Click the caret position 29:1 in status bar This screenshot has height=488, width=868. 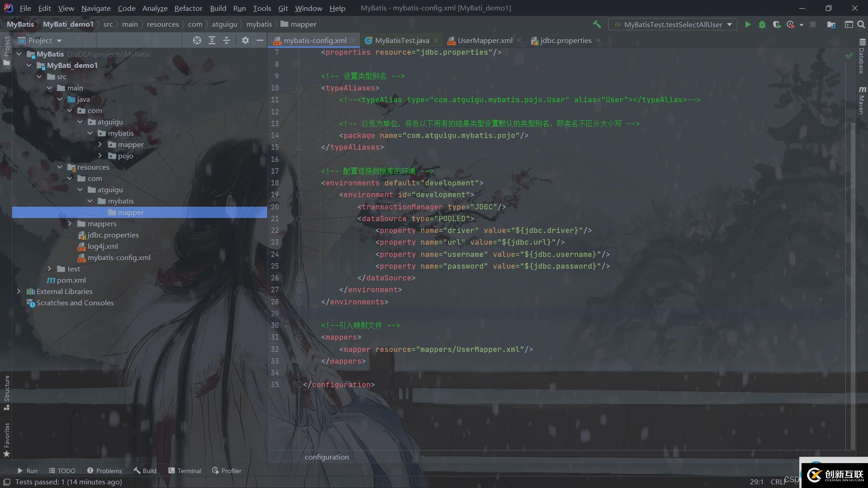756,482
